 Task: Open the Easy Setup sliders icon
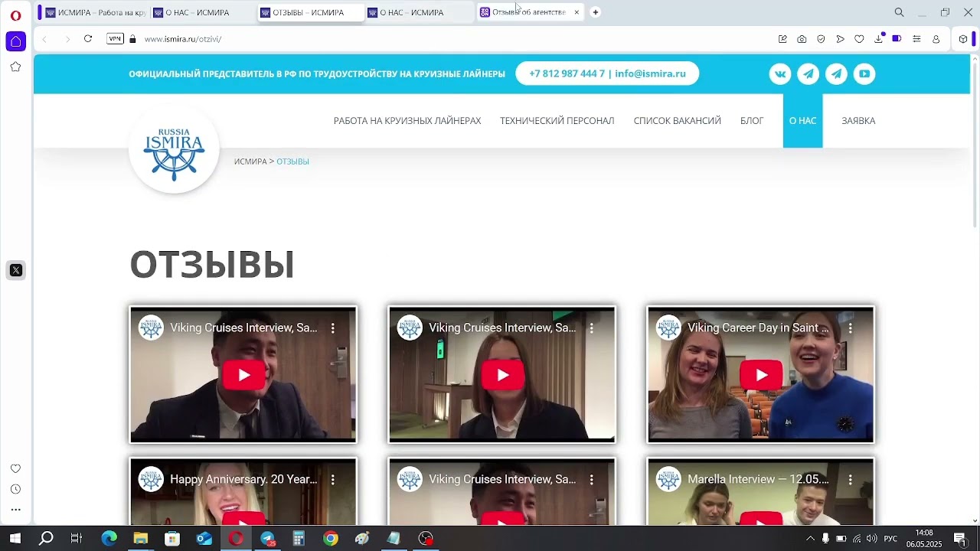pyautogui.click(x=916, y=39)
